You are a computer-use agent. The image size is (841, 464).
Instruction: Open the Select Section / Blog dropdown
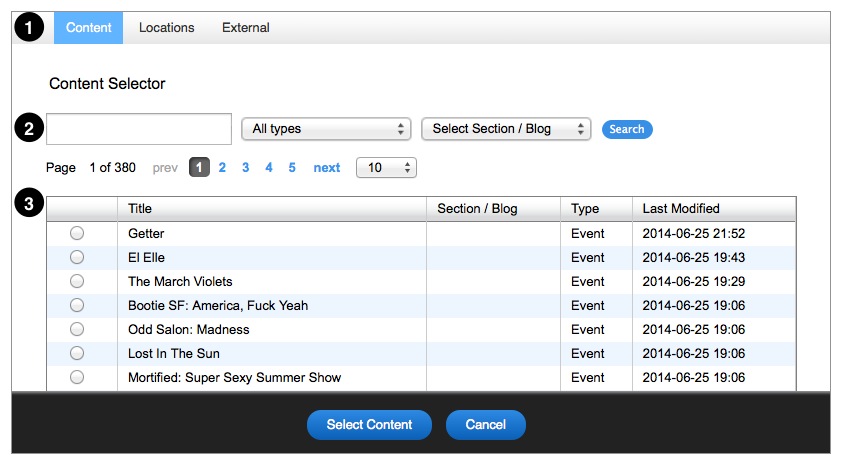506,129
